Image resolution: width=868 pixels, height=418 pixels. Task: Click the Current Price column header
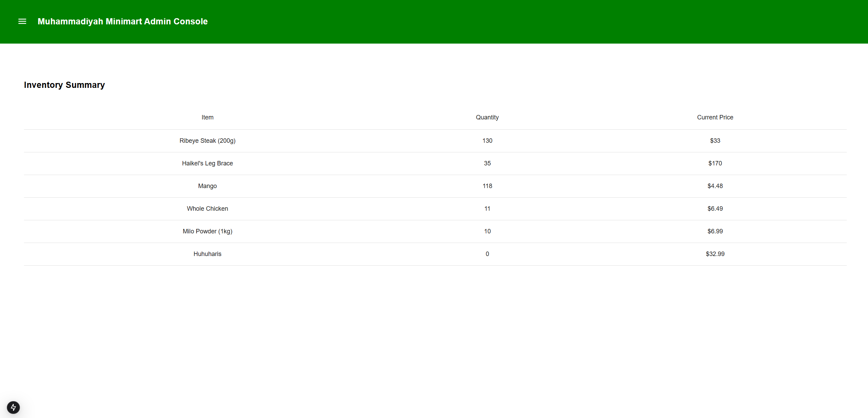715,117
